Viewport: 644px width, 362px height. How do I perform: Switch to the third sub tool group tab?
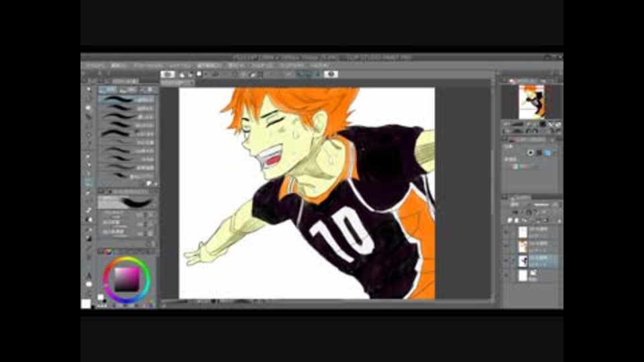coord(148,90)
